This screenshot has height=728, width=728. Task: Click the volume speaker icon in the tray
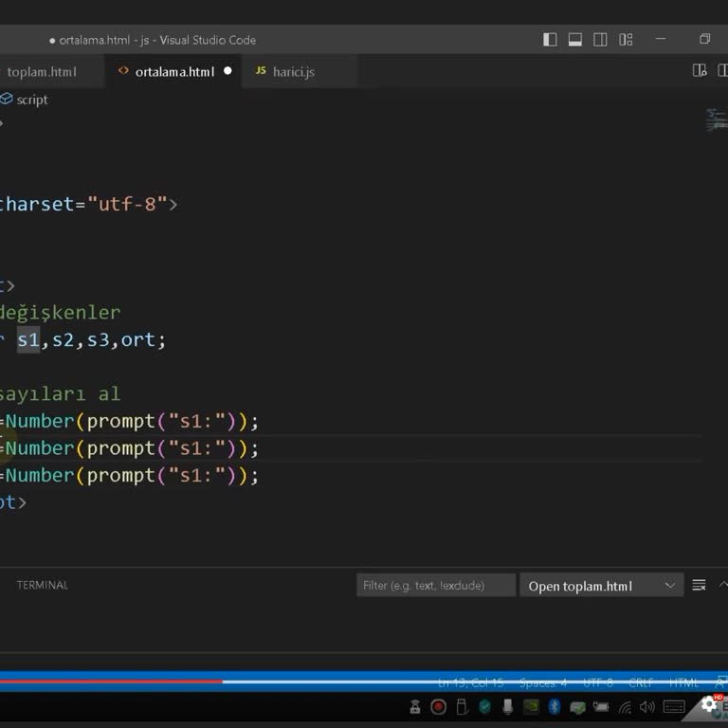coord(647,706)
